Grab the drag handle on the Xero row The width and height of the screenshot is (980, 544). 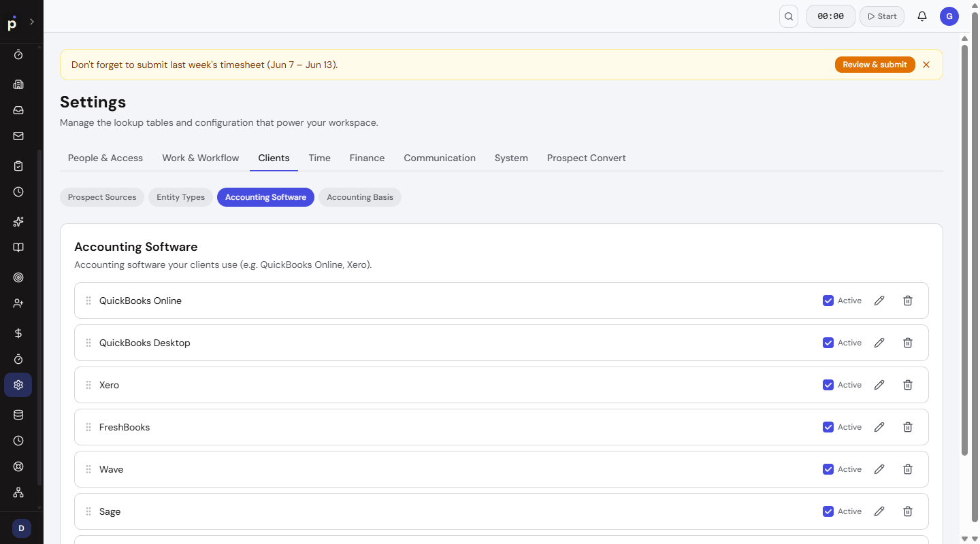[88, 385]
